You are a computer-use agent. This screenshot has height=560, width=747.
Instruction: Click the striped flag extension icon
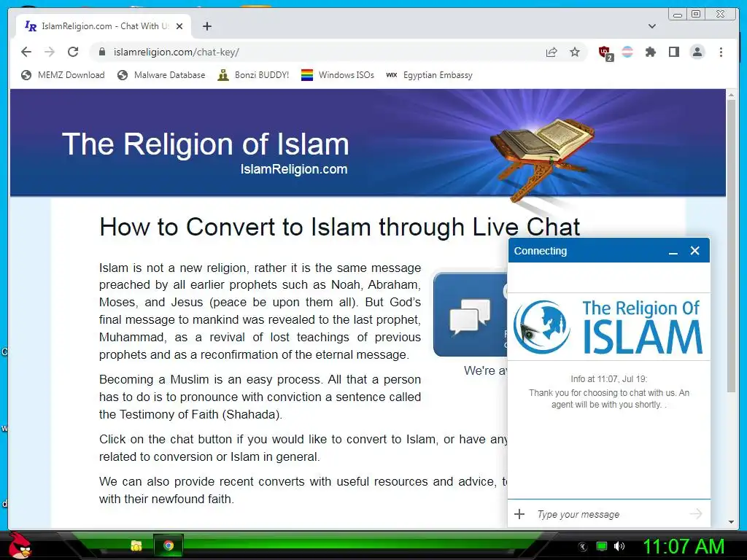[627, 52]
